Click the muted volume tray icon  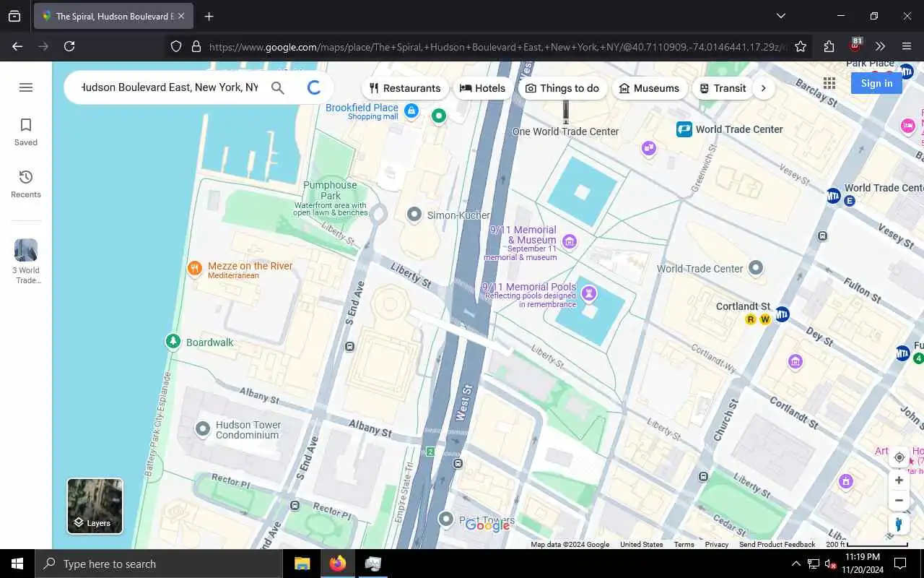(x=830, y=564)
